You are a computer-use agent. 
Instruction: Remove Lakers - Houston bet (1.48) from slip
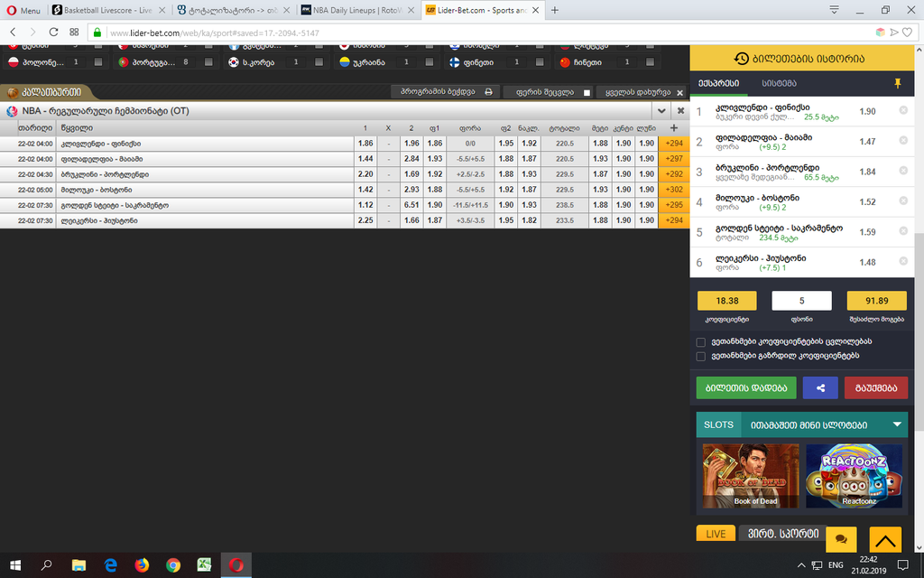click(x=902, y=261)
